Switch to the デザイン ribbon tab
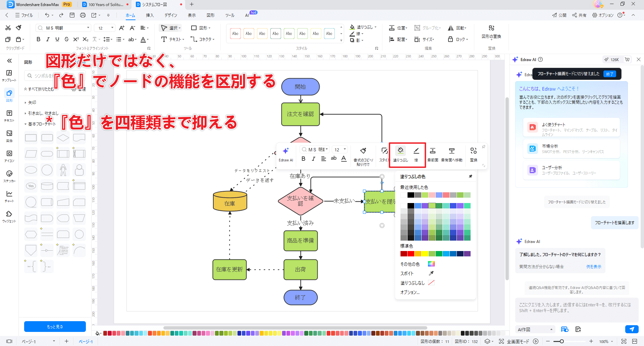 (171, 15)
